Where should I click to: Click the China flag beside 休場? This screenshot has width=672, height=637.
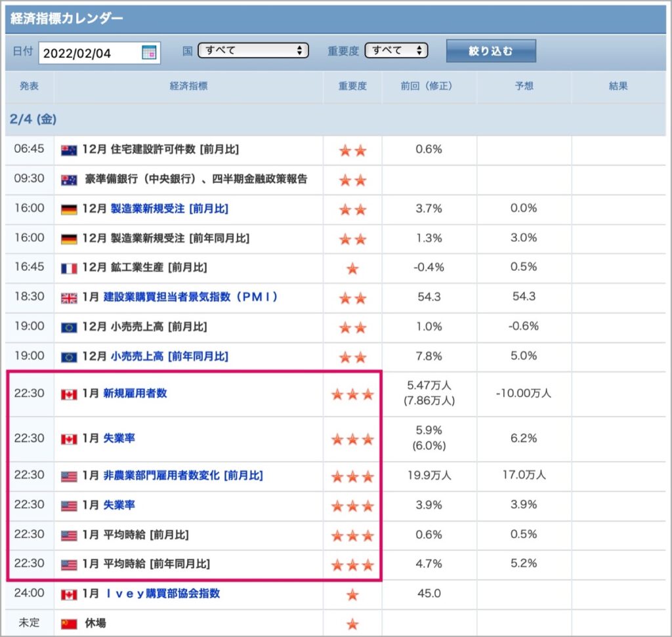(x=69, y=624)
